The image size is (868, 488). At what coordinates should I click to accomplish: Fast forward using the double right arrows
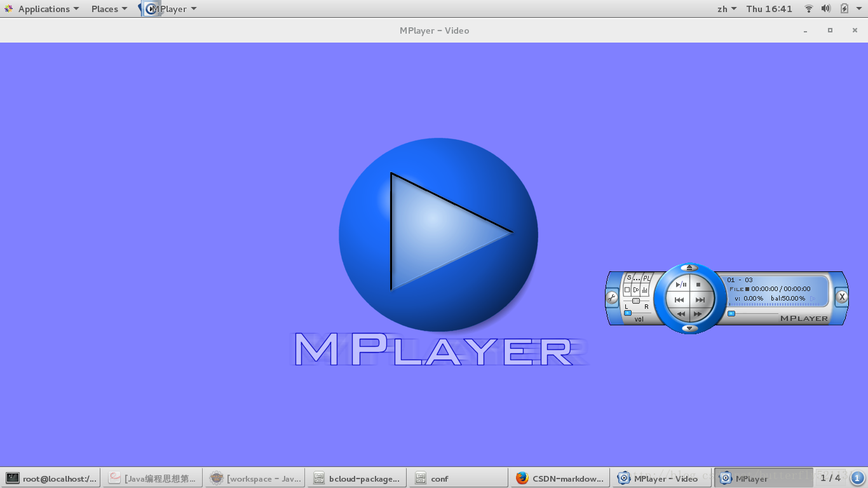[698, 314]
